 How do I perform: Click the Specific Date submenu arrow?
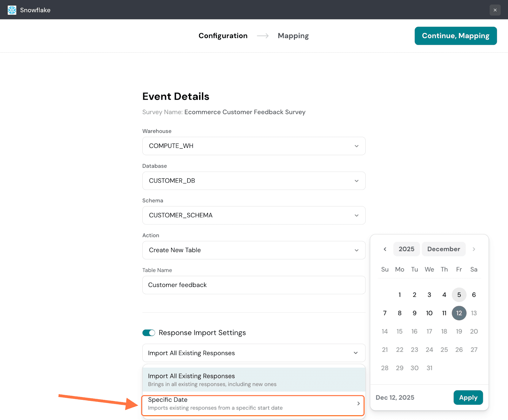358,403
